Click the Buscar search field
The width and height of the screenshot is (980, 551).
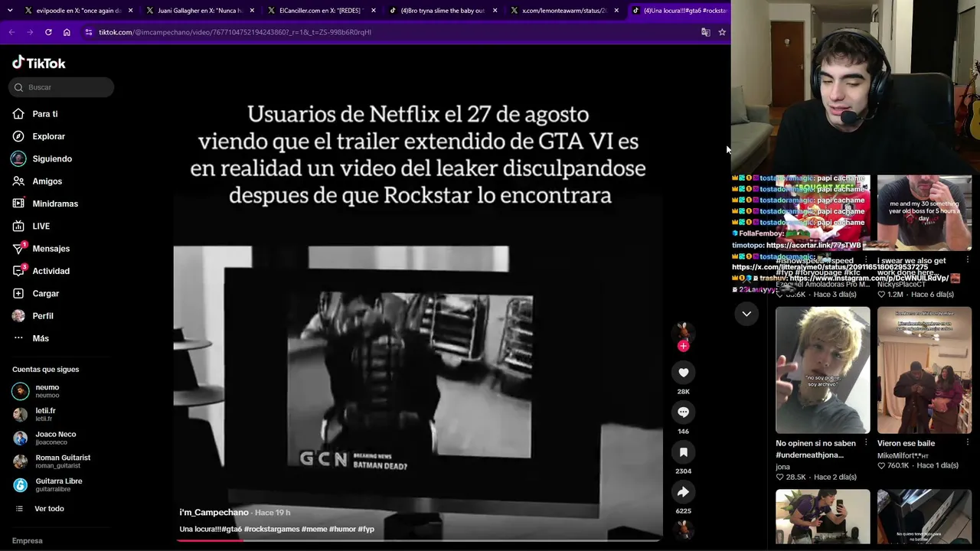coord(61,87)
